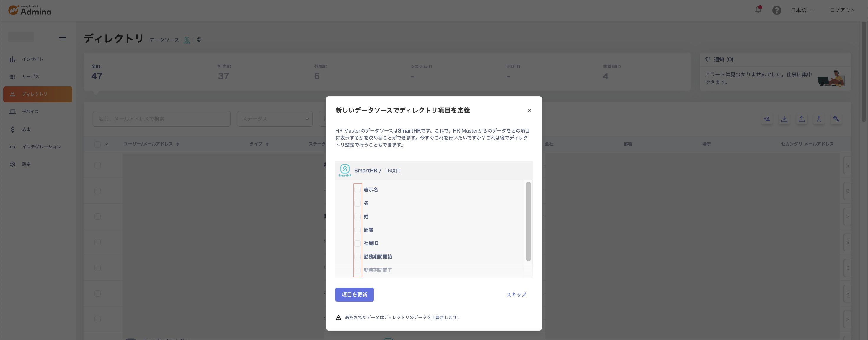Click the illustration in the notification panel
This screenshot has width=868, height=340.
pos(831,79)
